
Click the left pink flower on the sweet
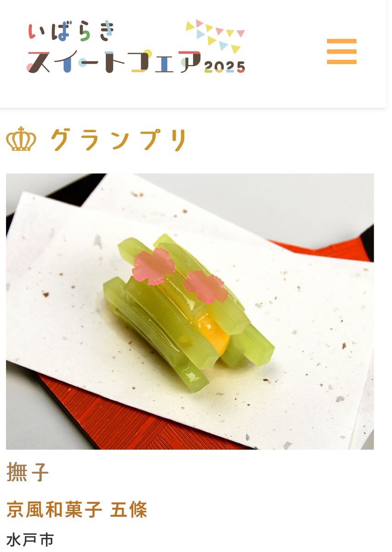point(153,266)
